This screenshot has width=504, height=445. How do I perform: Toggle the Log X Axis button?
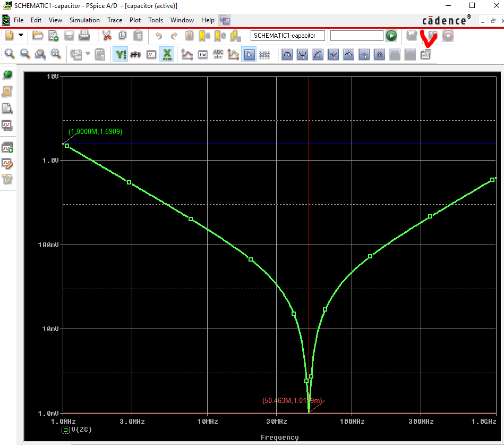point(167,54)
